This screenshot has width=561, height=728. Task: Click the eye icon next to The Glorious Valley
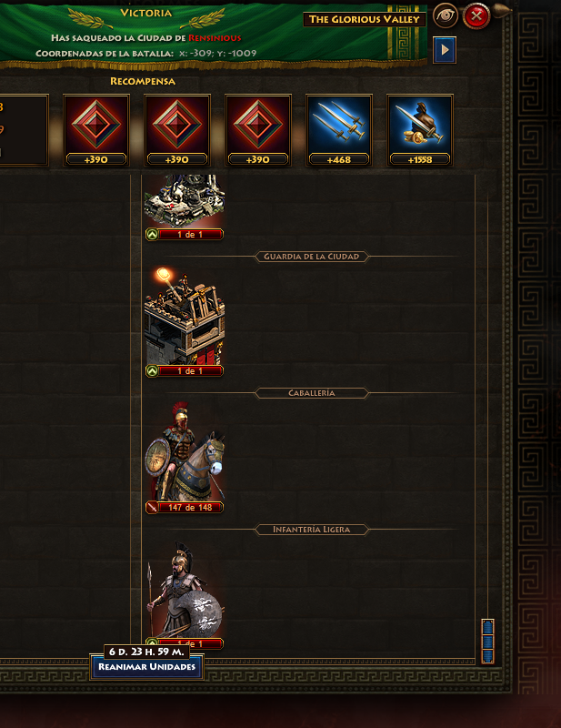pos(446,15)
